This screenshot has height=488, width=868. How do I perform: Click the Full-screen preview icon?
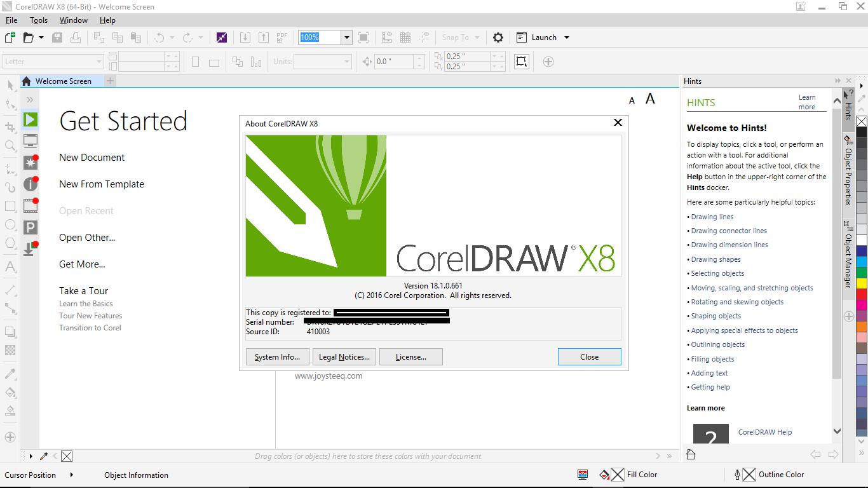point(363,37)
